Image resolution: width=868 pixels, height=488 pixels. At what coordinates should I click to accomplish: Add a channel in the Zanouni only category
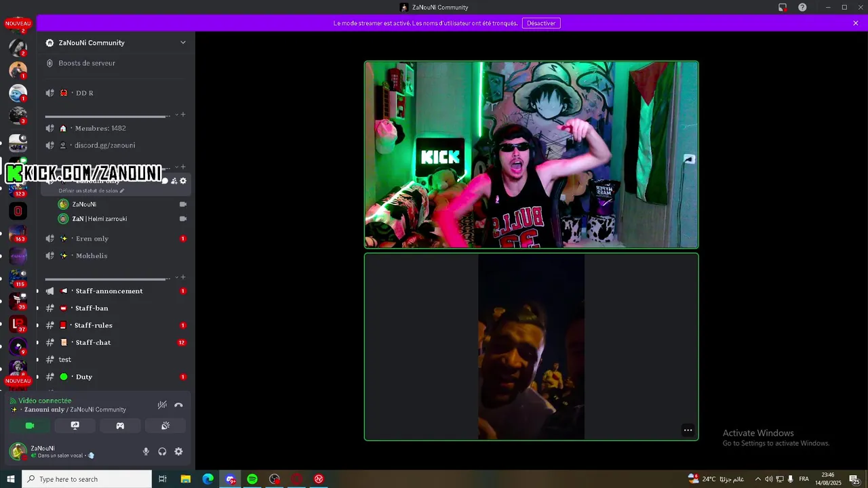point(183,167)
